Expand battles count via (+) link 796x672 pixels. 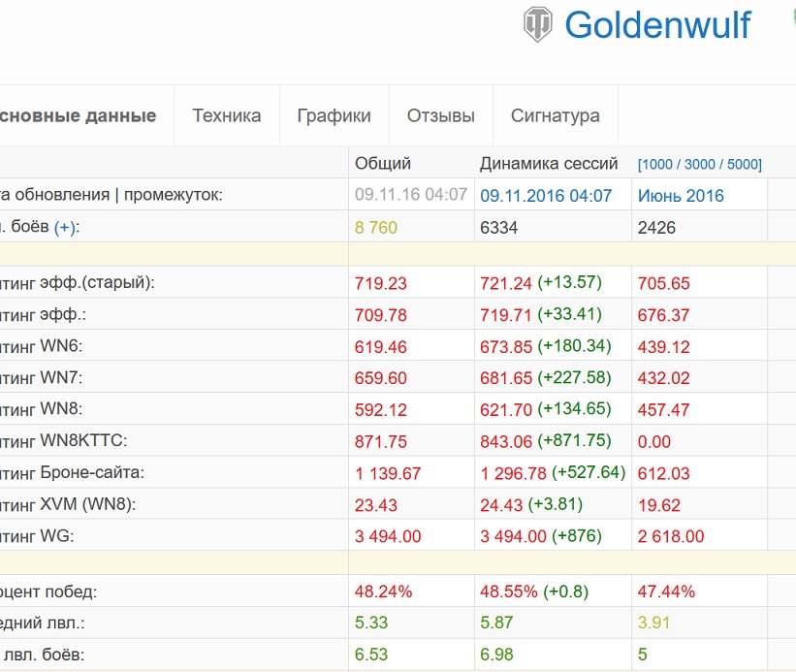point(65,227)
